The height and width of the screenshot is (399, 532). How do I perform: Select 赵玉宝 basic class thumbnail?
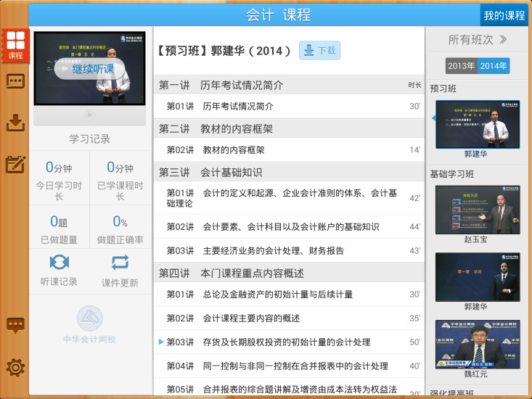point(478,210)
